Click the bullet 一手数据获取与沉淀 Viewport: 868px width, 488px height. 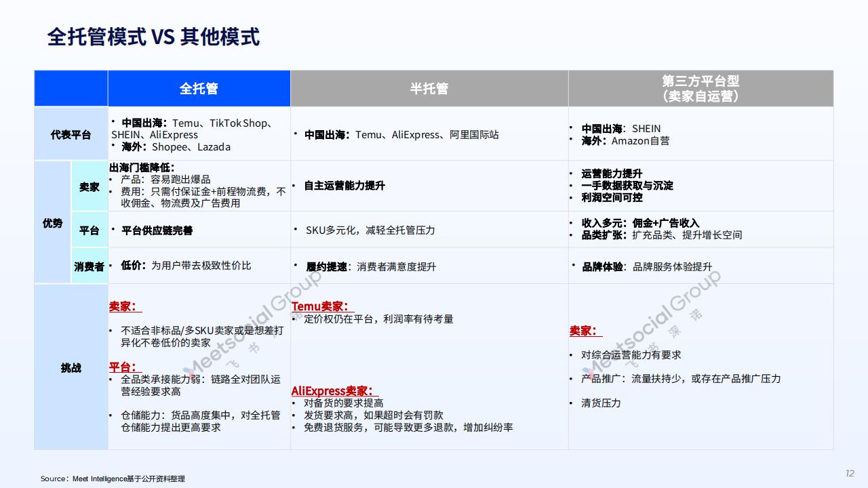tap(627, 186)
